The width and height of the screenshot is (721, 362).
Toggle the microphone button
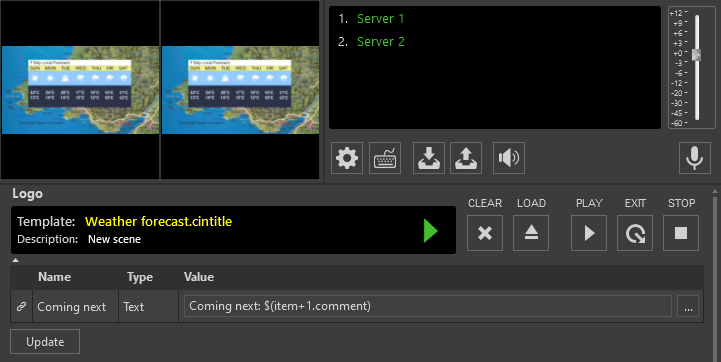[x=694, y=158]
